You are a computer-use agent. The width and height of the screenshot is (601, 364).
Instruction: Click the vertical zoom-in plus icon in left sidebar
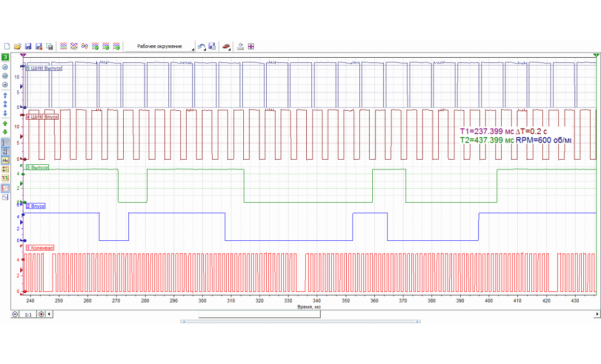click(5, 85)
